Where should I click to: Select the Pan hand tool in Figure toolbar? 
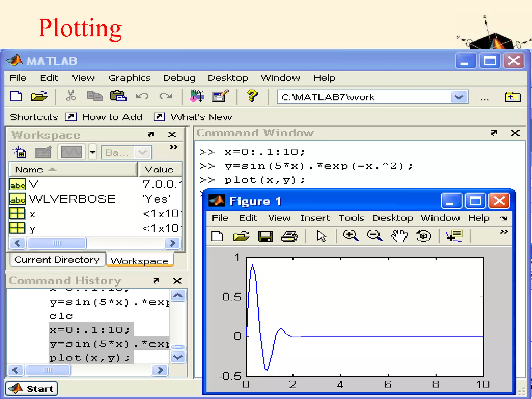[399, 236]
